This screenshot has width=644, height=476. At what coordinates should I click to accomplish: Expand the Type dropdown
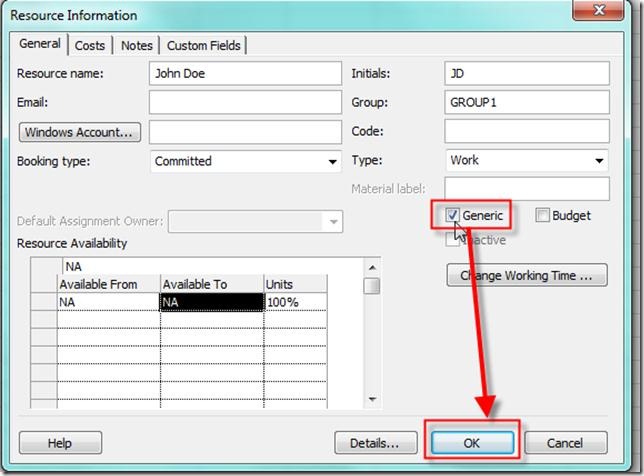click(x=599, y=160)
